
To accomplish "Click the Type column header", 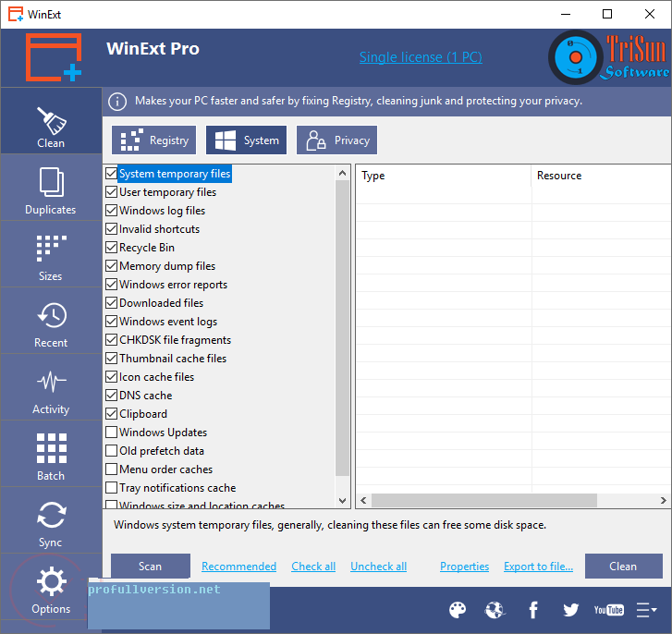I will click(x=444, y=176).
